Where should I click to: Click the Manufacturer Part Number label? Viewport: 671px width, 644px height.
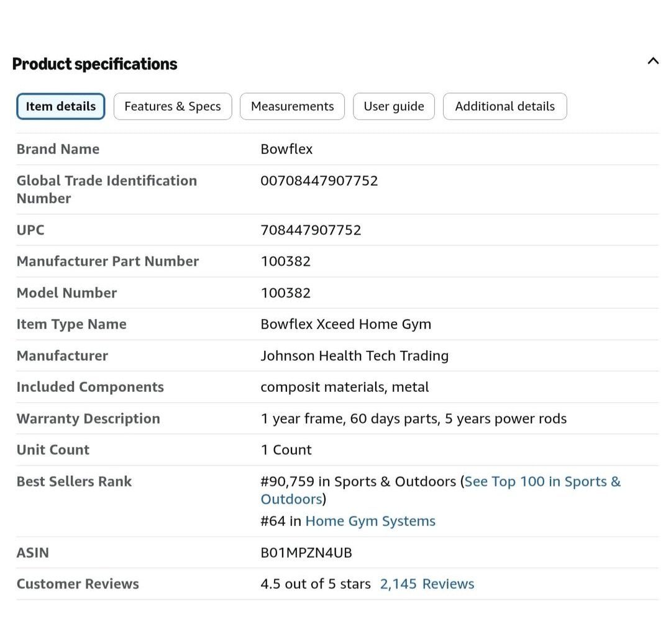point(107,261)
